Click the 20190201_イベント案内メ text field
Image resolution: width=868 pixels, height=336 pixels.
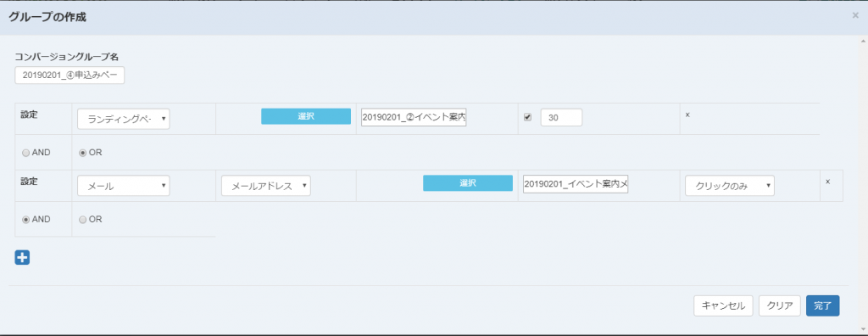point(576,183)
